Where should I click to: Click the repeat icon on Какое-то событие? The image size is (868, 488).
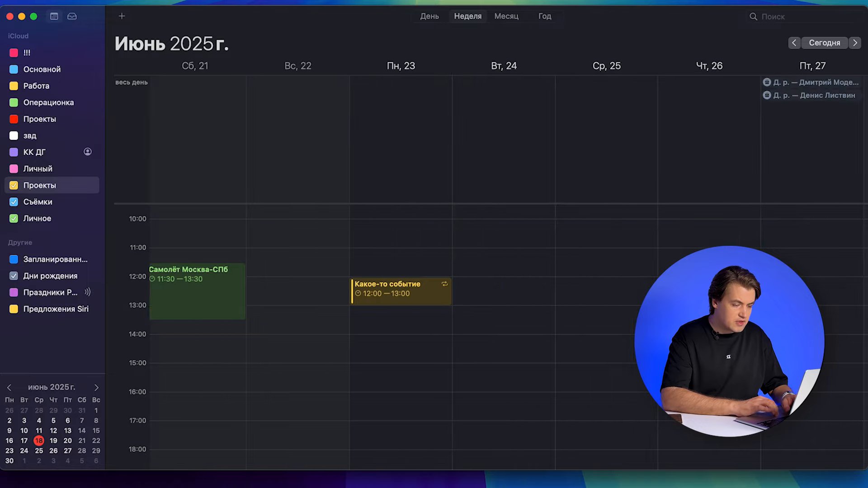pyautogui.click(x=444, y=284)
